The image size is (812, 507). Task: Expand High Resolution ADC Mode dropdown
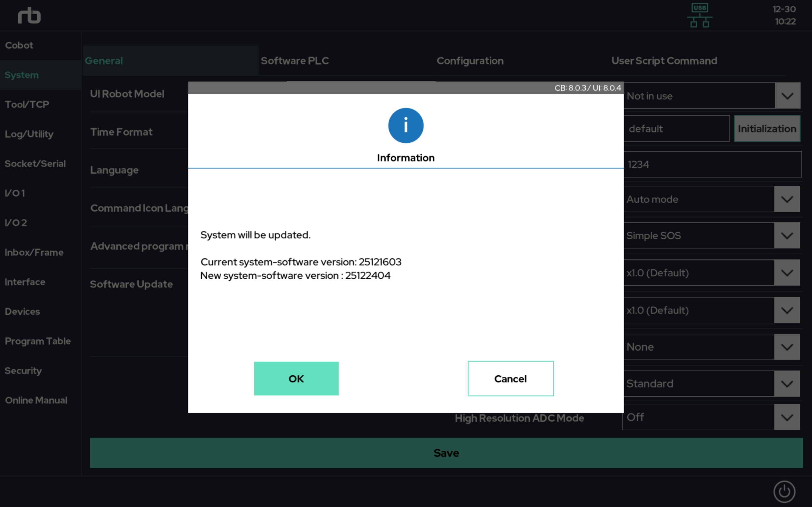(786, 417)
